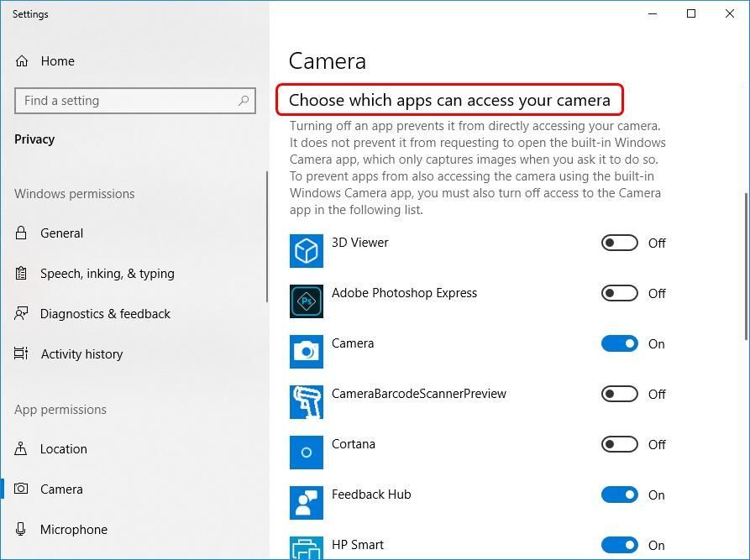Click the 3D Viewer app icon

coord(307,251)
